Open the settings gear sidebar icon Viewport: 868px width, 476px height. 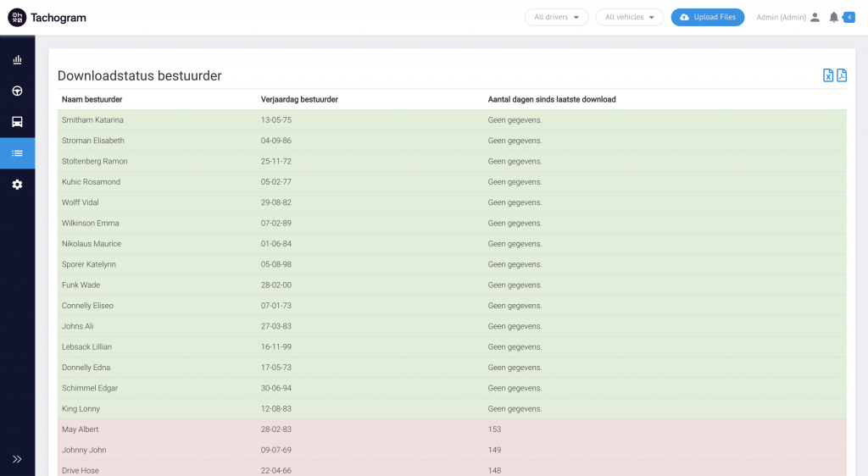coord(17,185)
